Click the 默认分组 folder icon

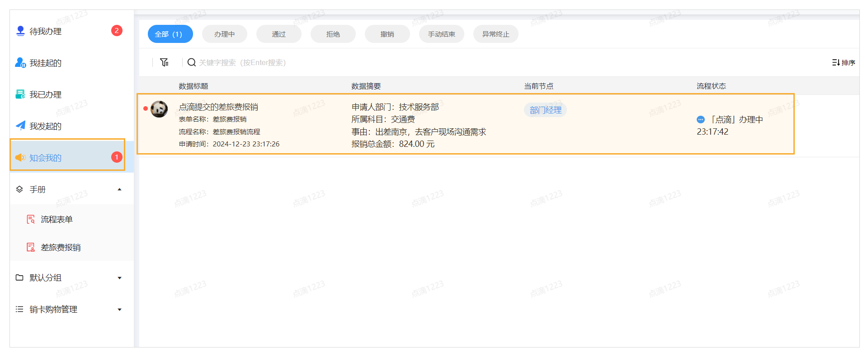pos(19,277)
